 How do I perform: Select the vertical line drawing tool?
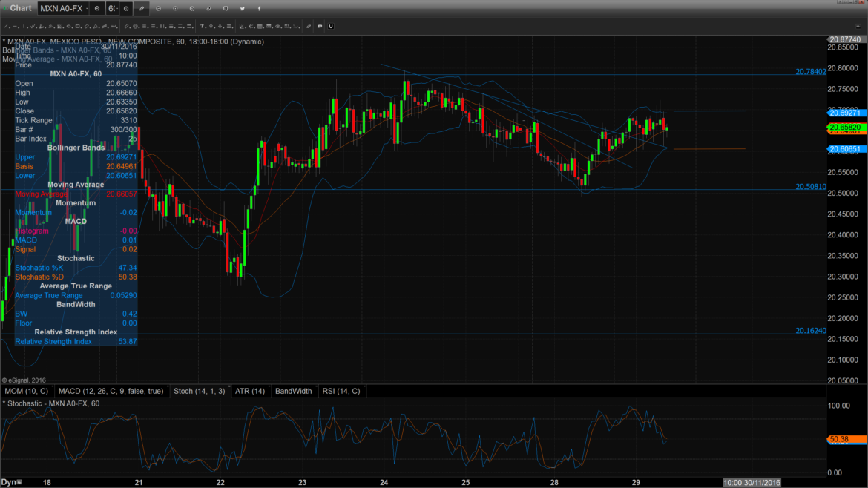(x=24, y=27)
